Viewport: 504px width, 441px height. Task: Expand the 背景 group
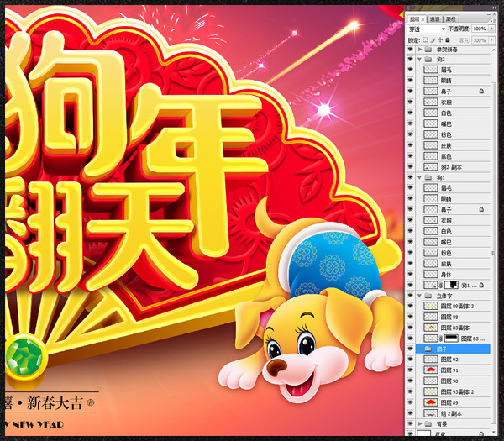(x=420, y=424)
